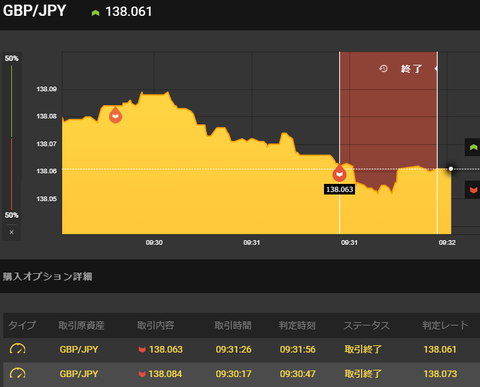Click the red arrow next to 138.084
The height and width of the screenshot is (387, 480).
[x=142, y=374]
